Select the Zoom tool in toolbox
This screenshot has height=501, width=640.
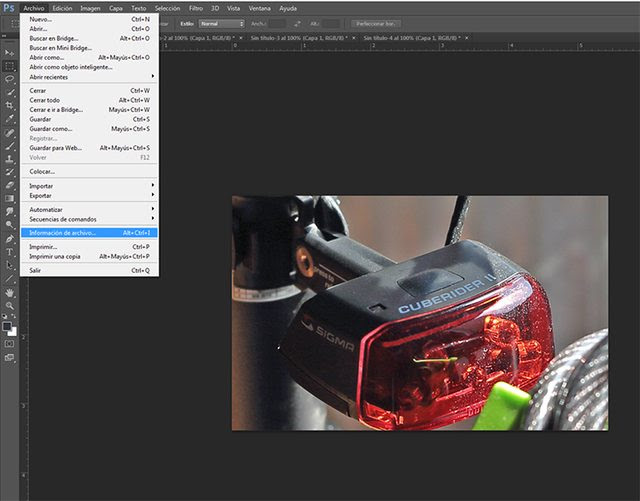tap(9, 306)
